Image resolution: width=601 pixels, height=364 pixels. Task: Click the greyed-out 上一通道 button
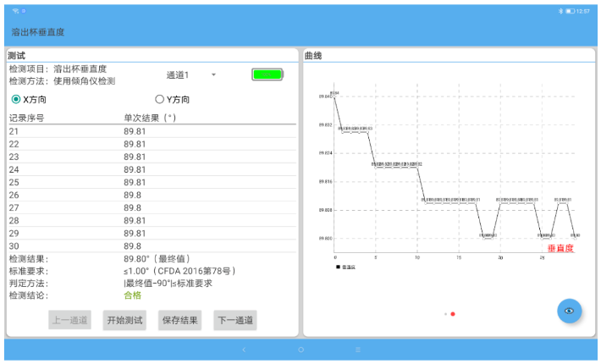click(69, 320)
